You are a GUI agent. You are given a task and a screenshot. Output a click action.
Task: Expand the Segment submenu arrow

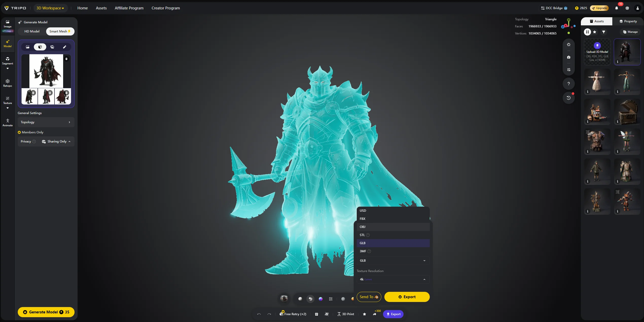pyautogui.click(x=8, y=68)
